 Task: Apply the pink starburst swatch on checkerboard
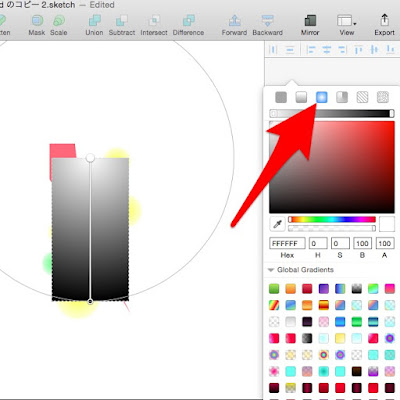point(274,371)
